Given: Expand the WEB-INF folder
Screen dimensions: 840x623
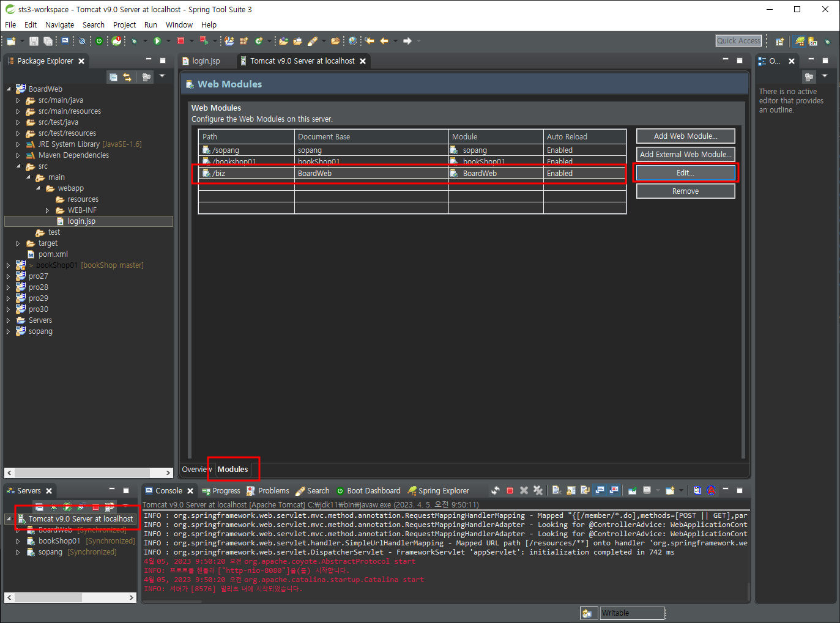Looking at the screenshot, I should 48,210.
